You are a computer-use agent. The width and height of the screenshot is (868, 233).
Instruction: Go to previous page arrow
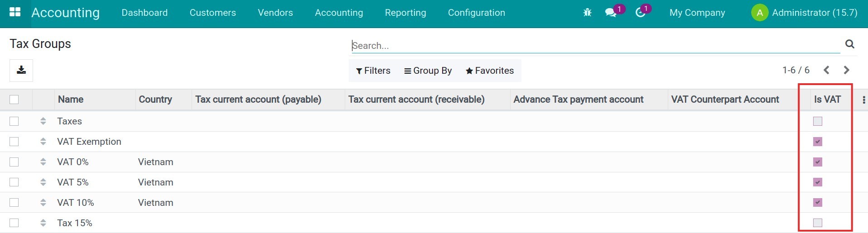coord(826,70)
